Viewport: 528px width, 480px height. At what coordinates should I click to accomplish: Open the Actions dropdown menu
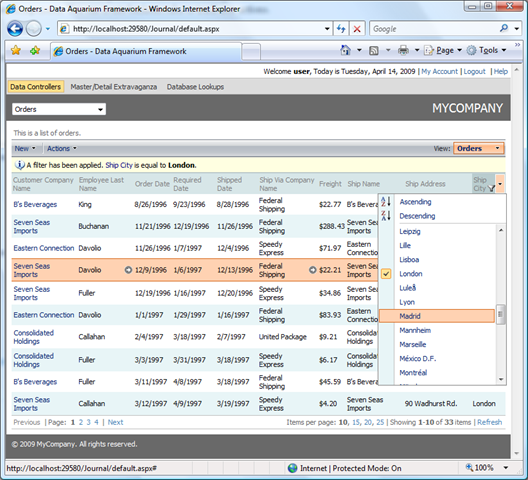pyautogui.click(x=62, y=149)
